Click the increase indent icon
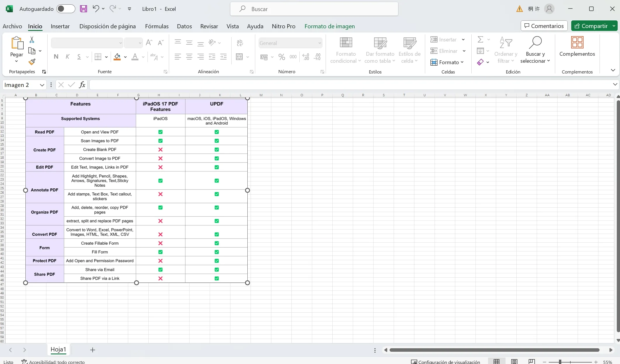 223,57
